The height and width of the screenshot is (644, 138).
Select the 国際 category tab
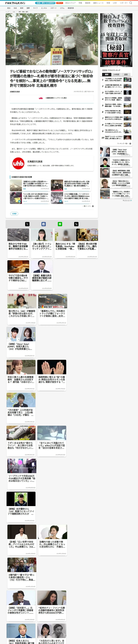coord(28,8)
